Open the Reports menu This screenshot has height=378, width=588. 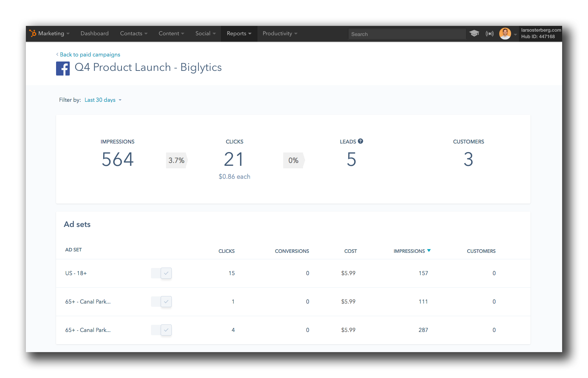click(x=239, y=33)
